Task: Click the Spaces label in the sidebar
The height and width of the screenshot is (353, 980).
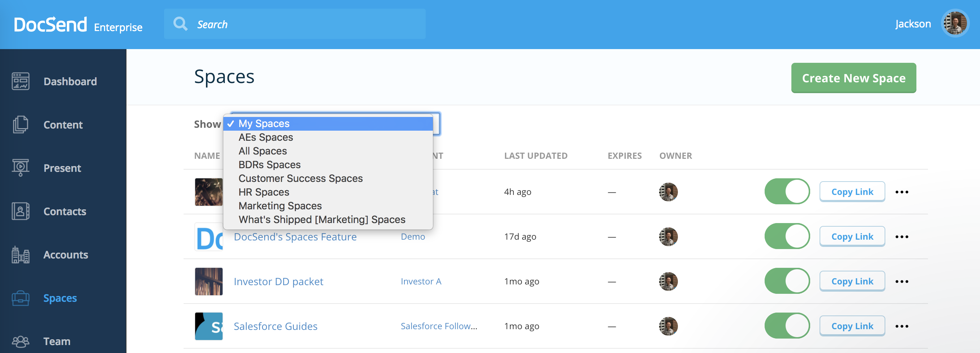Action: tap(60, 298)
